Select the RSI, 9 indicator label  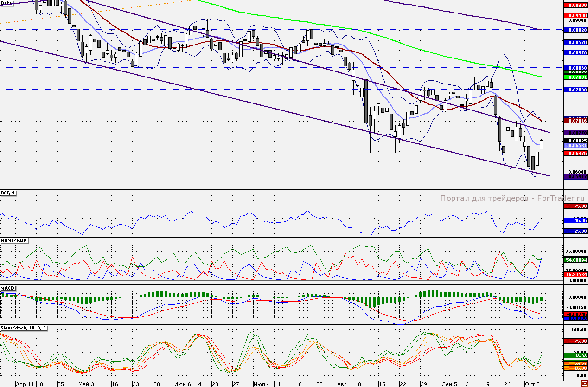coord(8,193)
